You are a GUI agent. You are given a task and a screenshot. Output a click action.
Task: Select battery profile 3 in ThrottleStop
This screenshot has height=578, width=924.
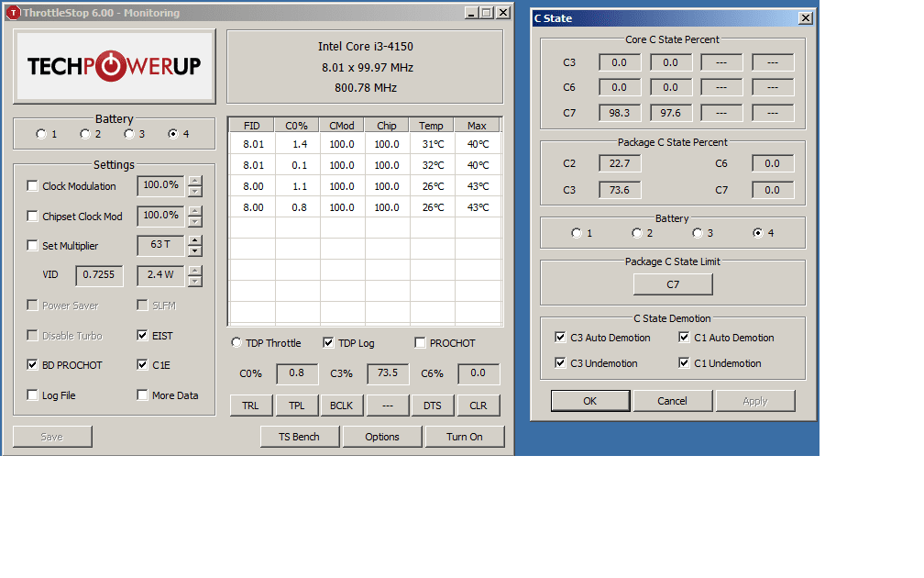point(129,134)
